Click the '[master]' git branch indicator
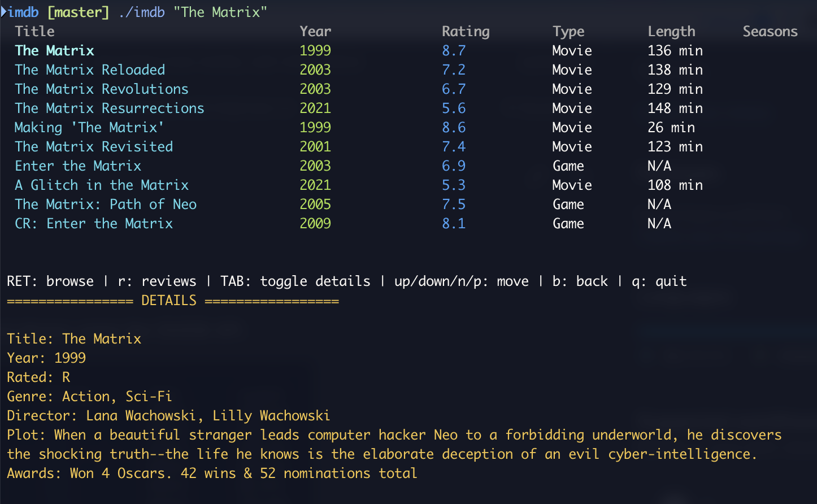Image resolution: width=817 pixels, height=504 pixels. pos(78,12)
